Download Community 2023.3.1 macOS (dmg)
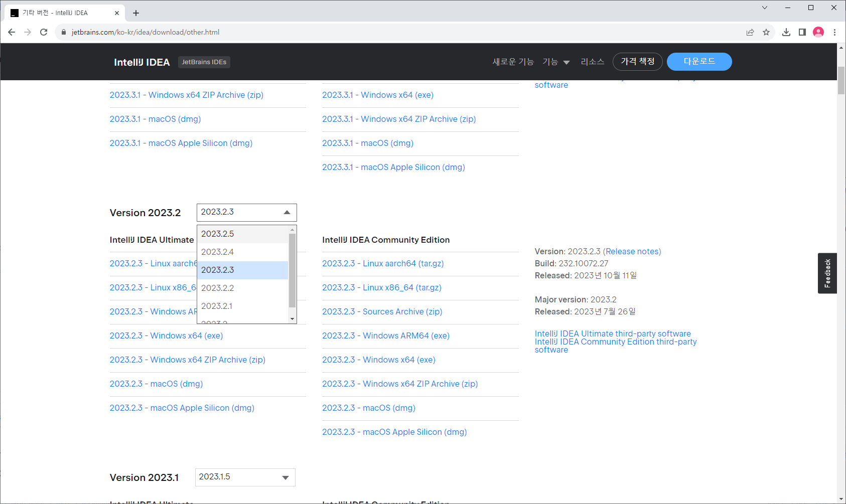This screenshot has width=846, height=504. pos(368,143)
